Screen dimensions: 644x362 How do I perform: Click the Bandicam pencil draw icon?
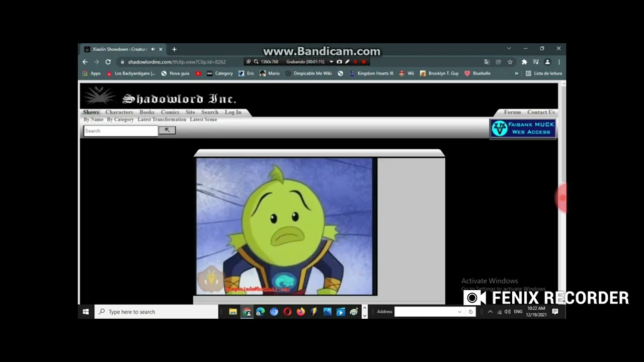347,62
